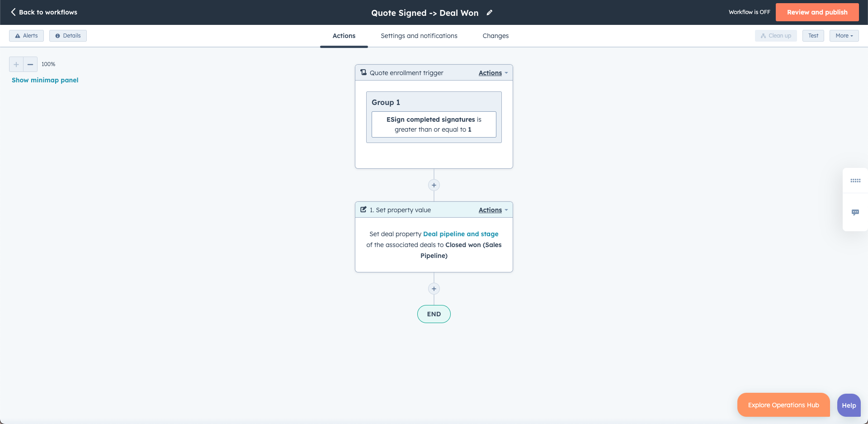This screenshot has height=424, width=868.
Task: Click the Workflow is OFF status
Action: (x=749, y=12)
